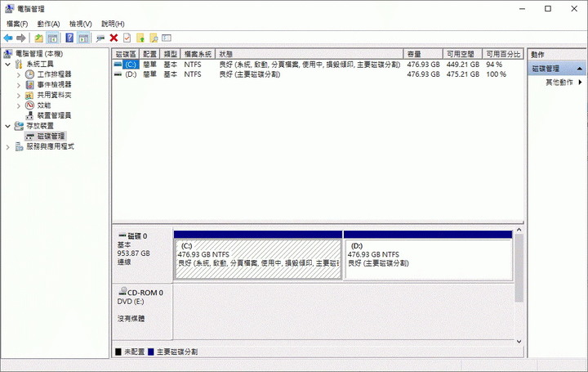This screenshot has height=372, width=588.
Task: Open the 動作(A) menu
Action: [48, 24]
